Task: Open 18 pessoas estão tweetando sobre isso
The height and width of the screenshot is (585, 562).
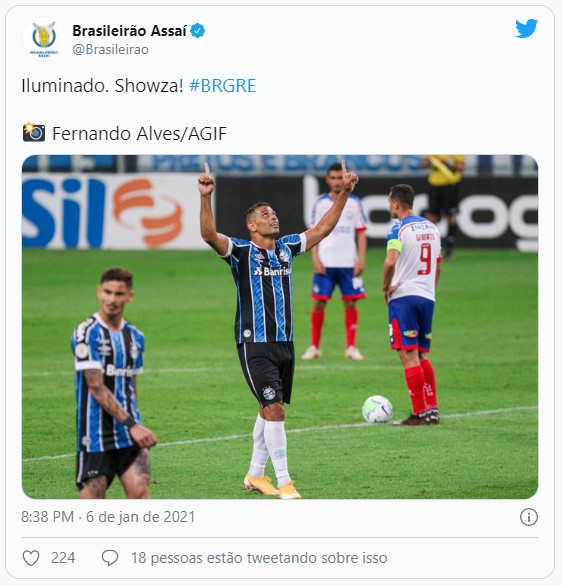Action: (259, 558)
